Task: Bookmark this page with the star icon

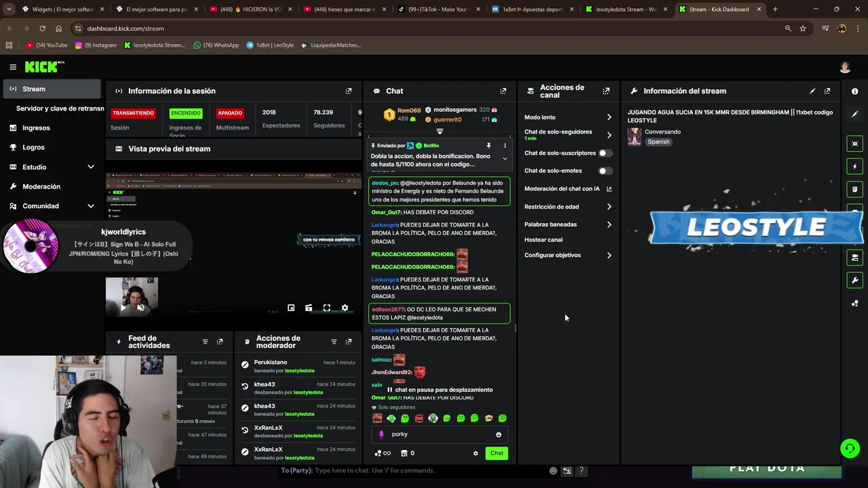Action: pos(803,28)
